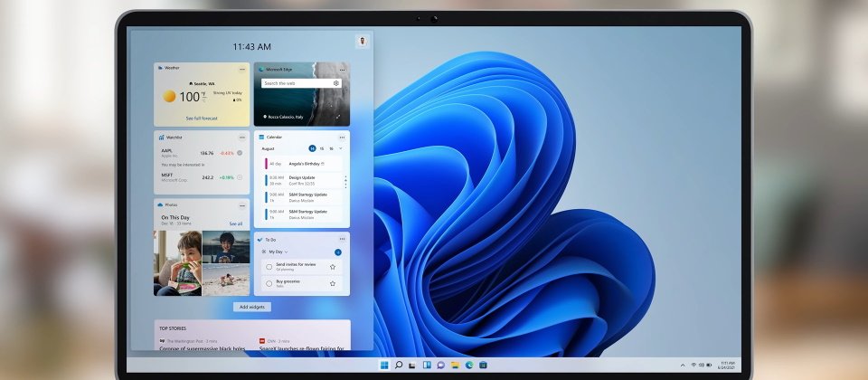Open the Design Update event
This screenshot has height=380, width=868.
point(302,180)
